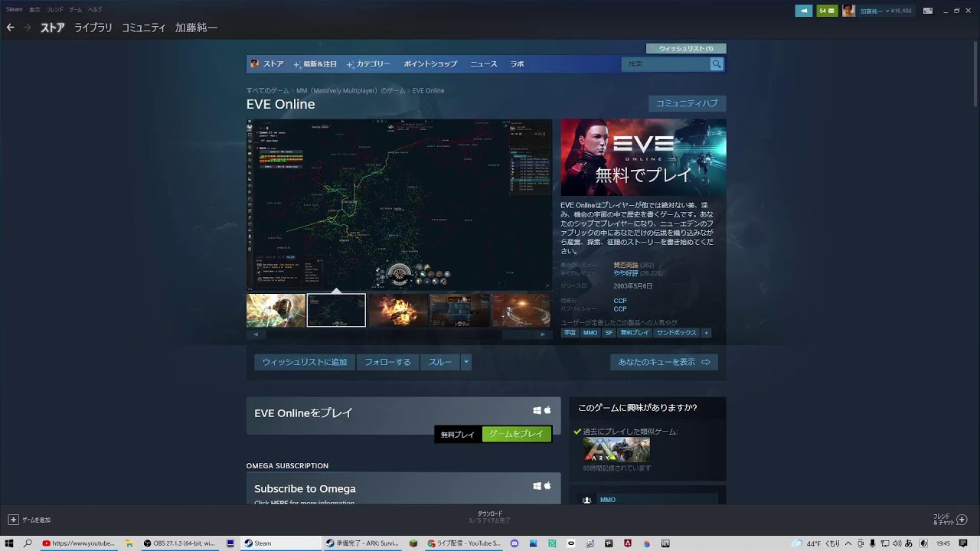
Task: Switch to OBS 27.1.3 taskbar item
Action: coord(179,543)
